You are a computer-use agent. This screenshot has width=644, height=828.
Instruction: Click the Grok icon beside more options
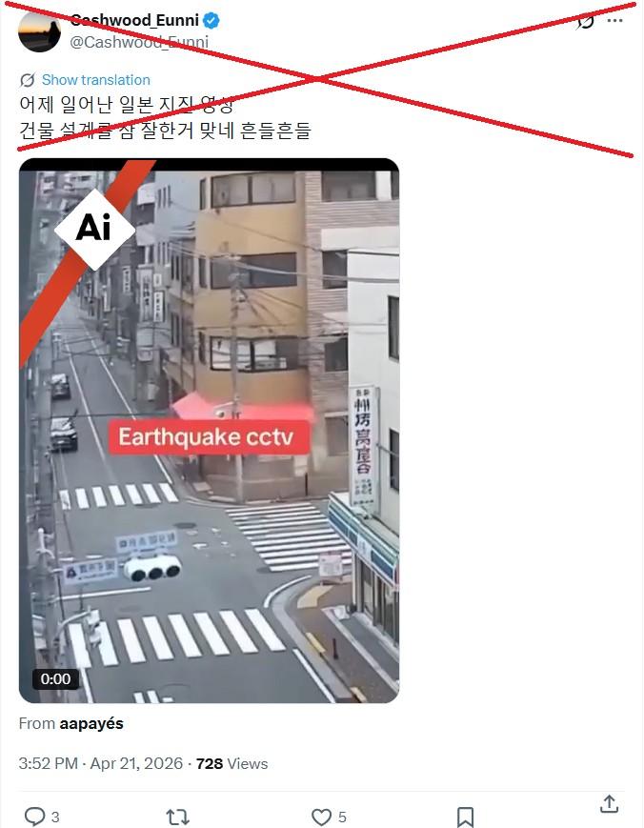point(585,21)
